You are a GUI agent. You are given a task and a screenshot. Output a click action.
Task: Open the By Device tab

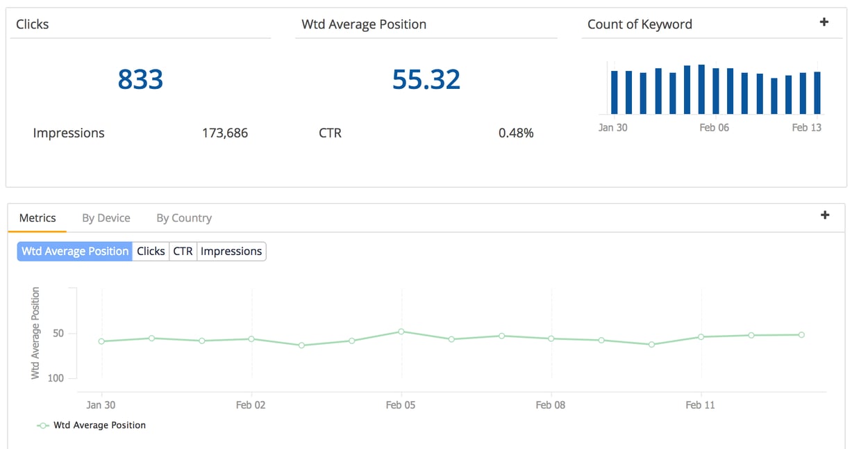coord(106,218)
